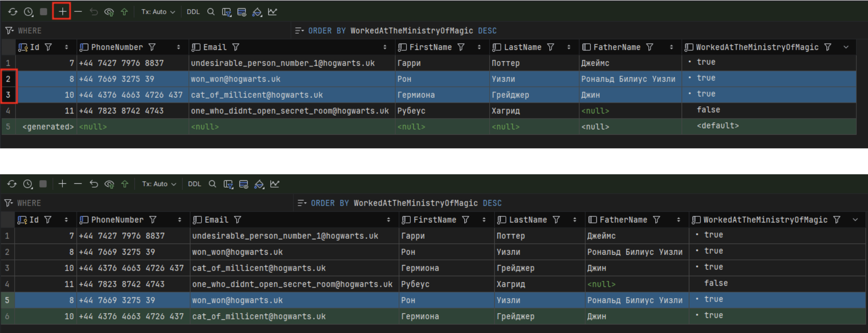The height and width of the screenshot is (333, 868).
Task: Toggle FirstName filter funnel in bottom grid
Action: 465,220
